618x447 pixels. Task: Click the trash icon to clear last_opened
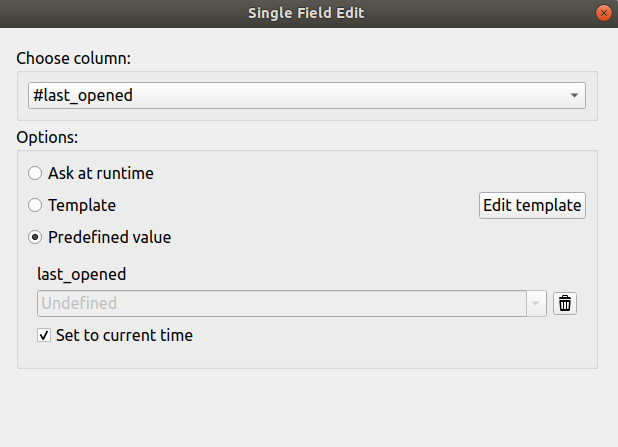pos(565,303)
